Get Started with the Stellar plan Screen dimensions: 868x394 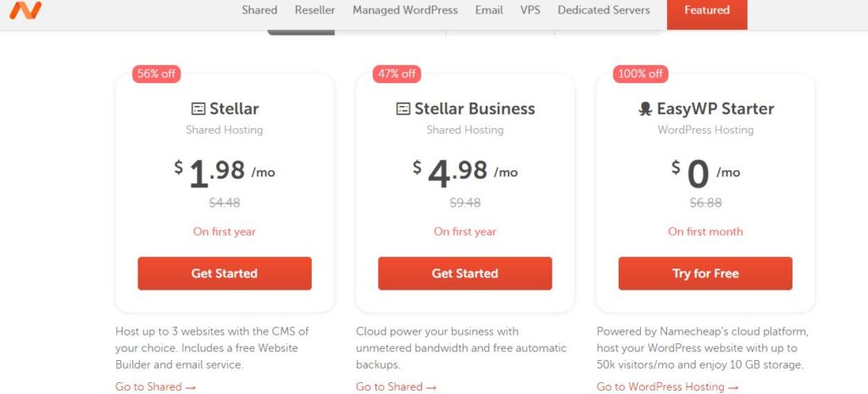pos(225,274)
